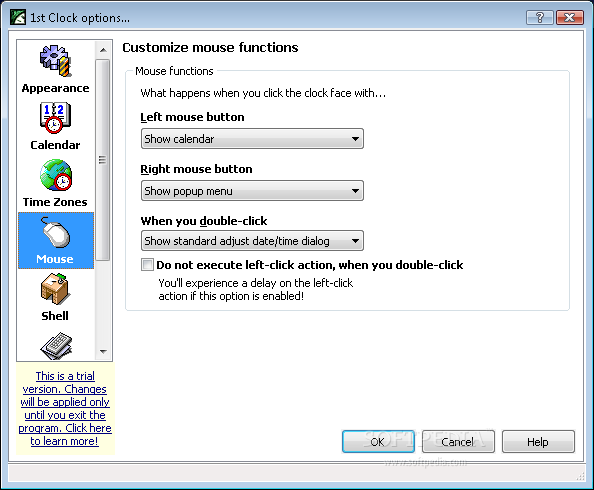This screenshot has width=594, height=490.
Task: Click the 'You'll experience a delay' note text
Action: (x=256, y=290)
